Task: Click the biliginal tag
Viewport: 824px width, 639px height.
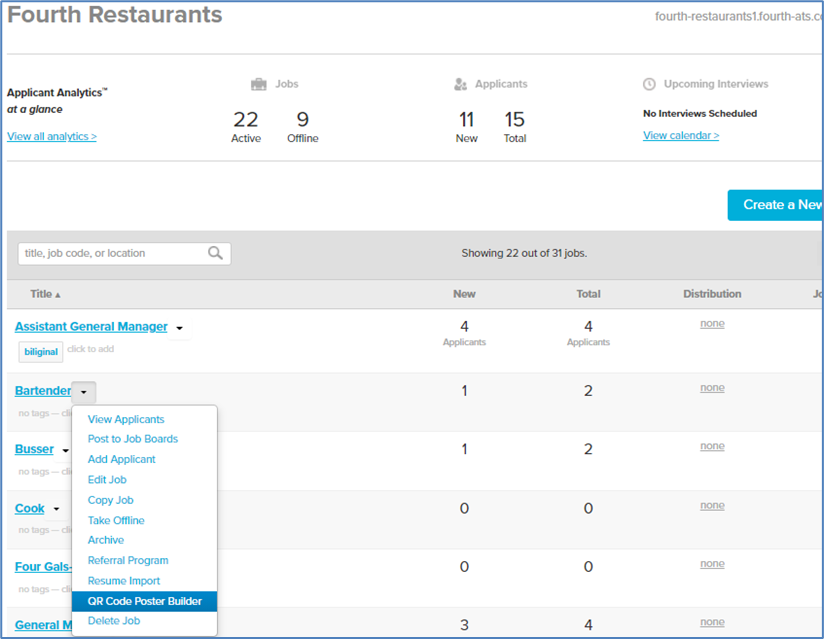Action: click(x=41, y=352)
